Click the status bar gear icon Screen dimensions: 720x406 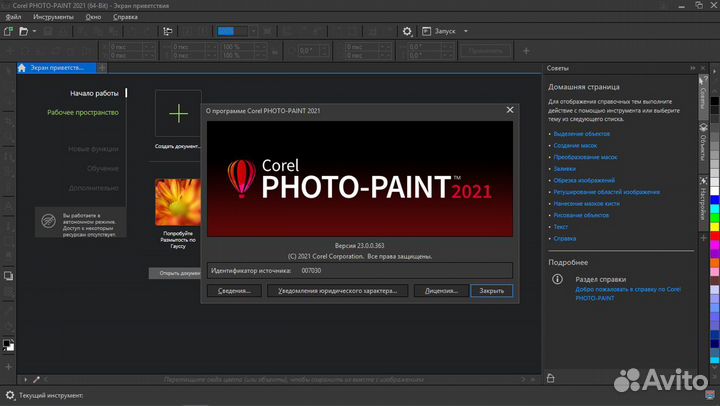pyautogui.click(x=10, y=395)
